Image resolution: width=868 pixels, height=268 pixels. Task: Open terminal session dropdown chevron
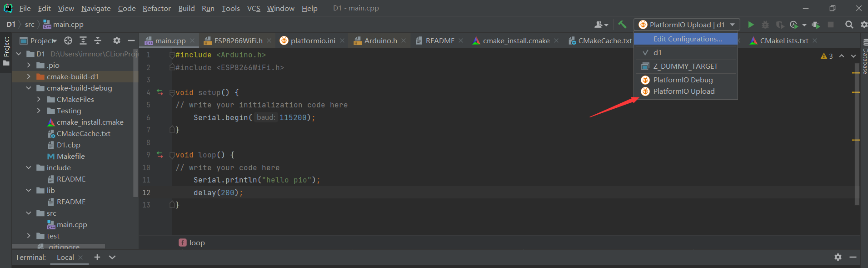pos(112,257)
